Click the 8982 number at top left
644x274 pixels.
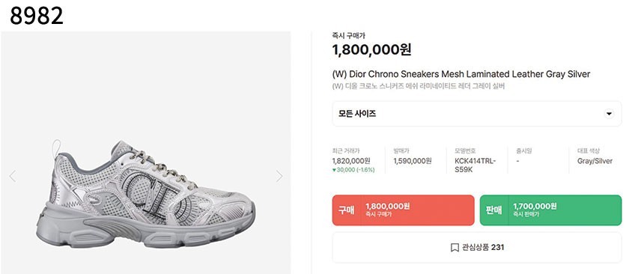[37, 16]
